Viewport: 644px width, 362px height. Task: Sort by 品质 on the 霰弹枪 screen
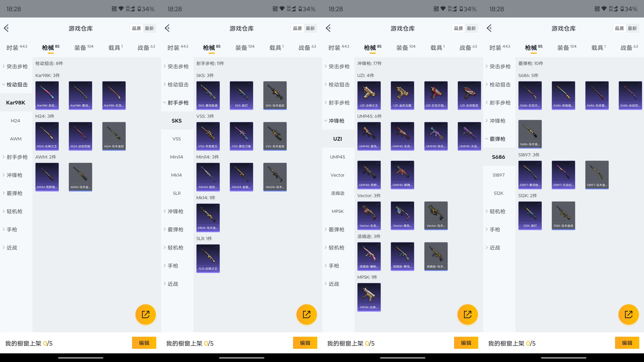pyautogui.click(x=619, y=28)
